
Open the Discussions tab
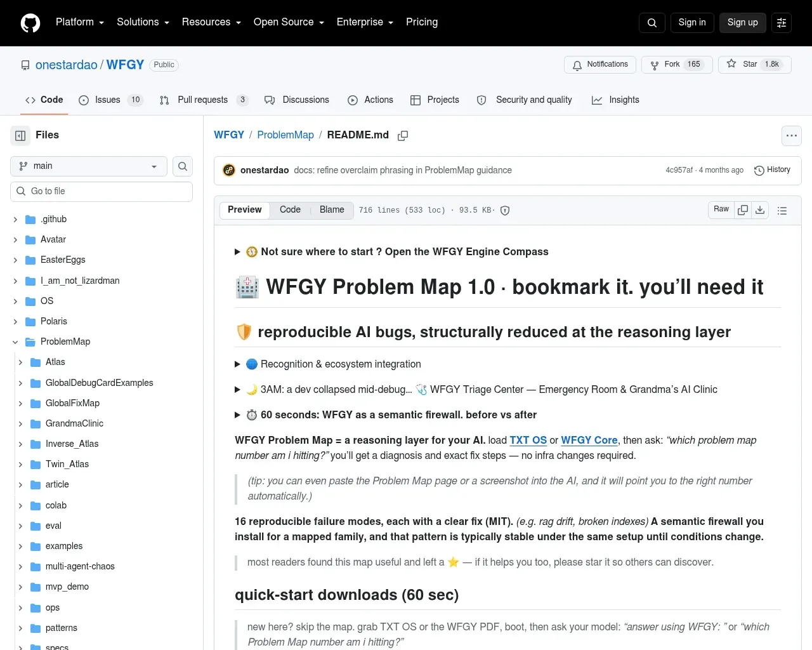(x=297, y=100)
